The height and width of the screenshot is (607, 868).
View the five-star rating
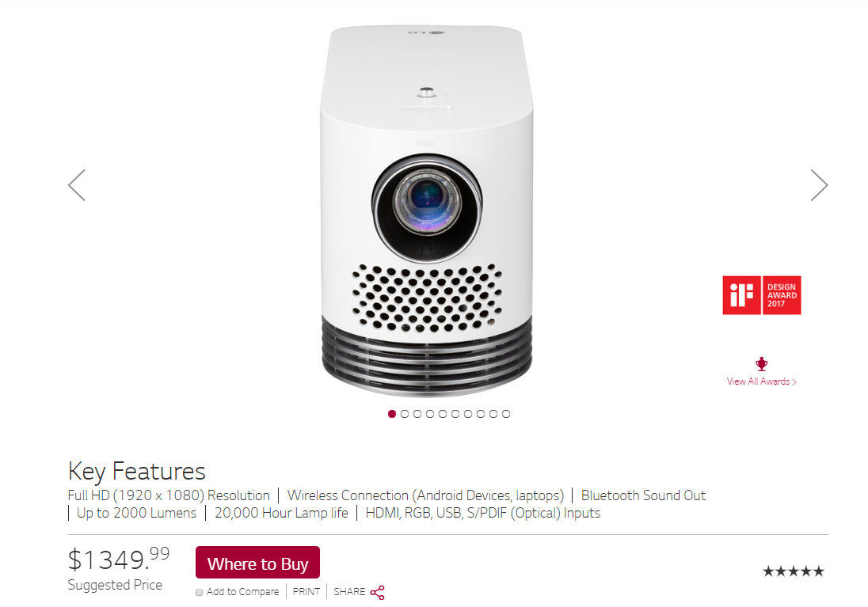(x=794, y=571)
